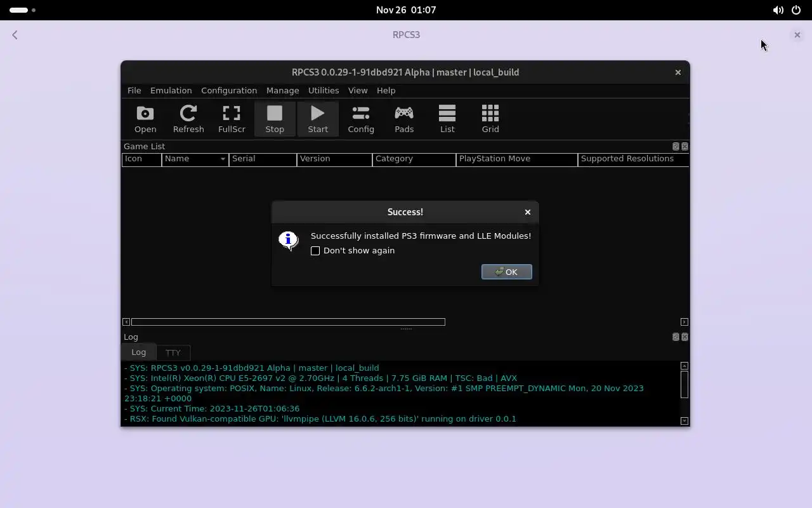Open the Config settings icon

tap(361, 119)
